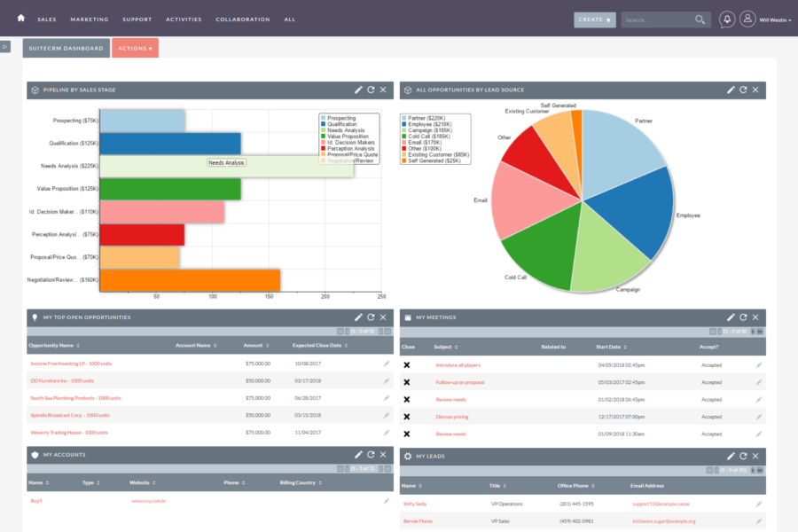
Task: Open the notifications bell icon
Action: [x=727, y=19]
